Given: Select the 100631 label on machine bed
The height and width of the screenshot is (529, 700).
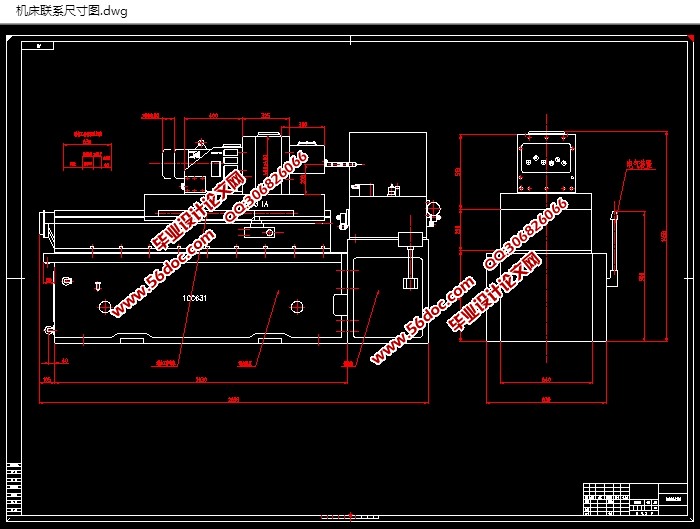Looking at the screenshot, I should [x=194, y=298].
